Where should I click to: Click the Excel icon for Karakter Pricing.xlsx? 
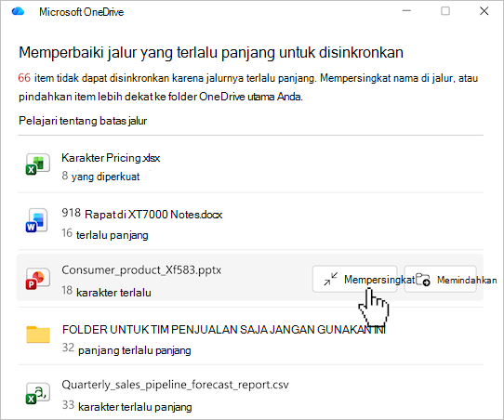(37, 164)
